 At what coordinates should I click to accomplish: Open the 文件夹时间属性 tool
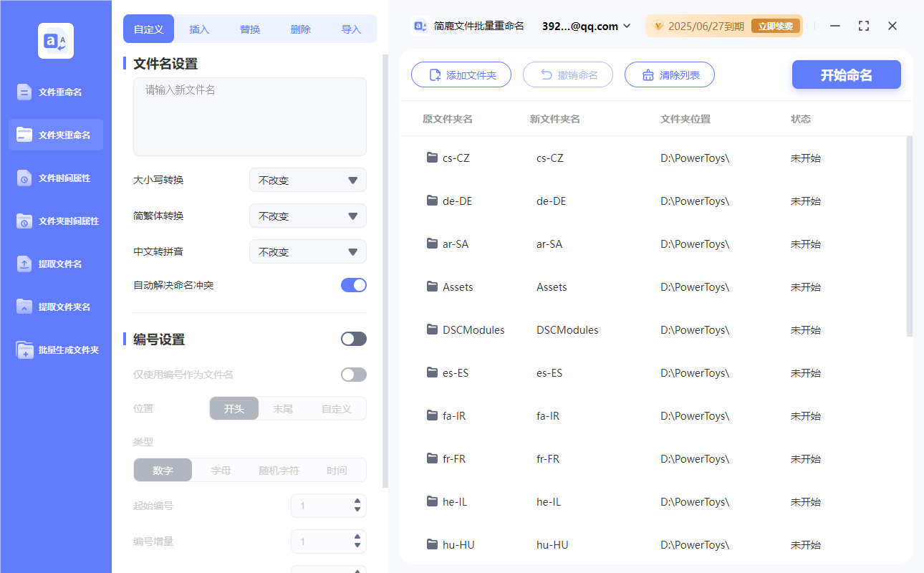click(x=55, y=221)
